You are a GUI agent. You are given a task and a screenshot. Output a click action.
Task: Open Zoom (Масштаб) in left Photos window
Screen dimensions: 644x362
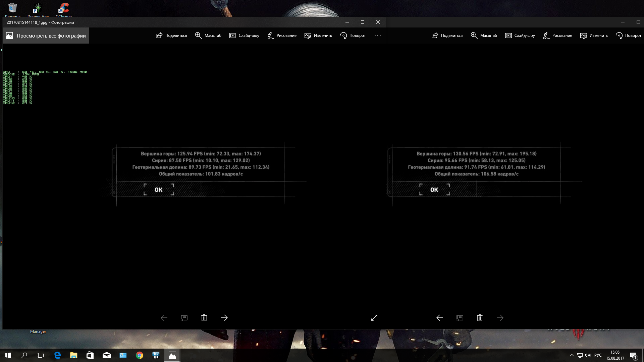pos(208,36)
